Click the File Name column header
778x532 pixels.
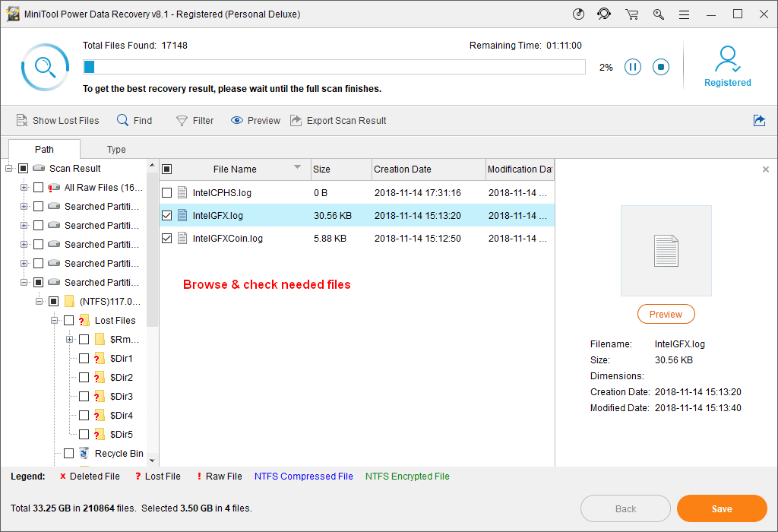pos(235,169)
